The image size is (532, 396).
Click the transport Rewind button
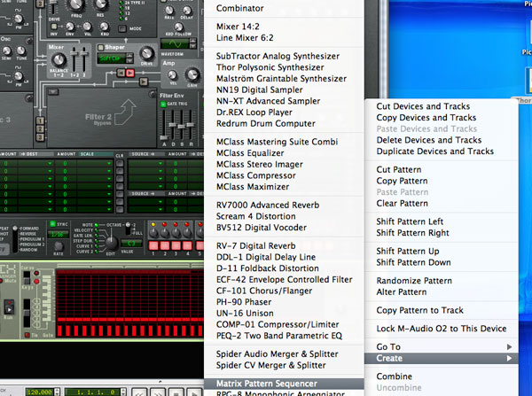click(139, 393)
